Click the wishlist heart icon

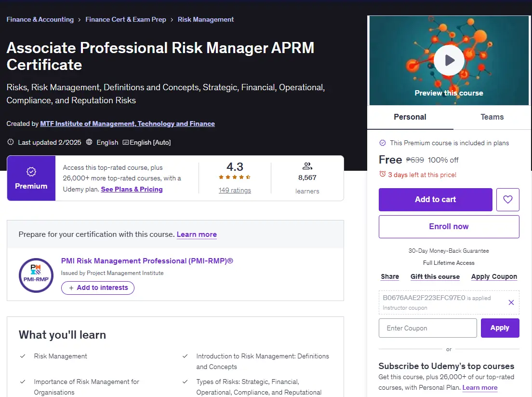pos(507,200)
